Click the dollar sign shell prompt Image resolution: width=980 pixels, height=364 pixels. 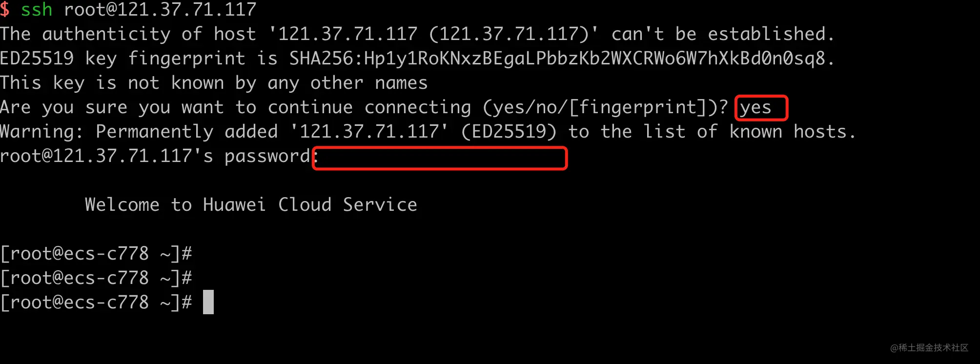click(5, 10)
